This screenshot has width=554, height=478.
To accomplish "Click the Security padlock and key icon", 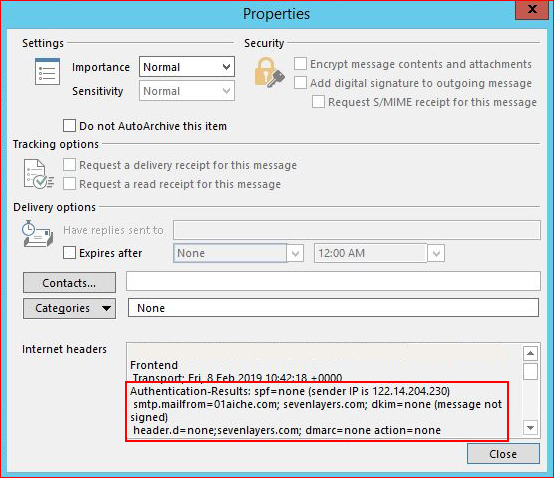I will tap(270, 73).
